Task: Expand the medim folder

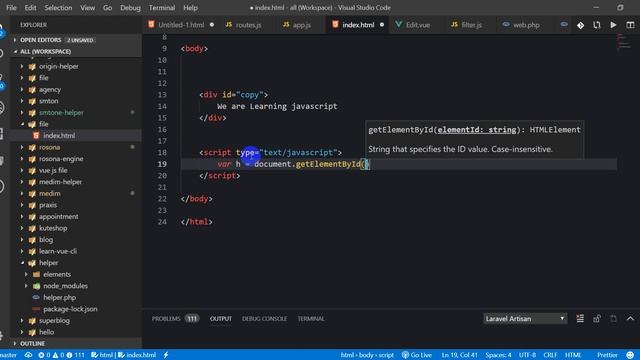Action: (49, 193)
